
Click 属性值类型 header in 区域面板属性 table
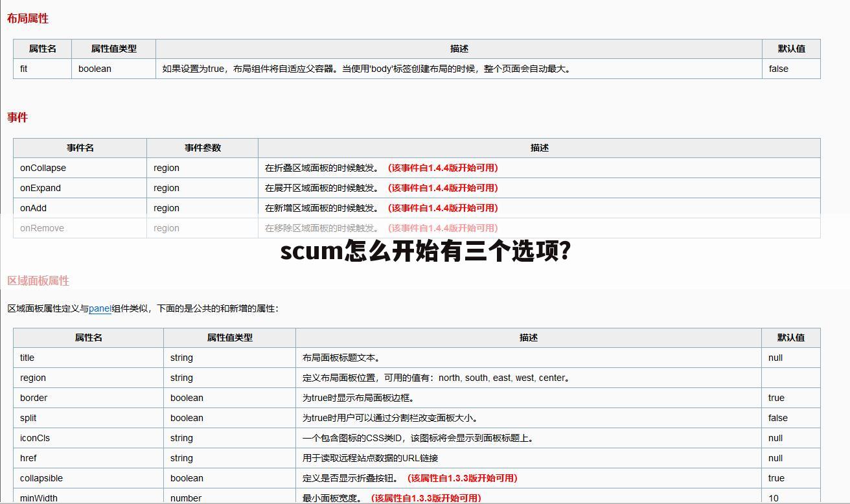pyautogui.click(x=230, y=338)
